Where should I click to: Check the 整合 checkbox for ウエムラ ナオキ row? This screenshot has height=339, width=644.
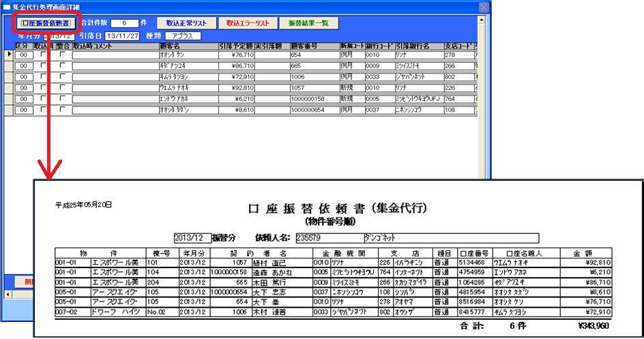(x=63, y=87)
